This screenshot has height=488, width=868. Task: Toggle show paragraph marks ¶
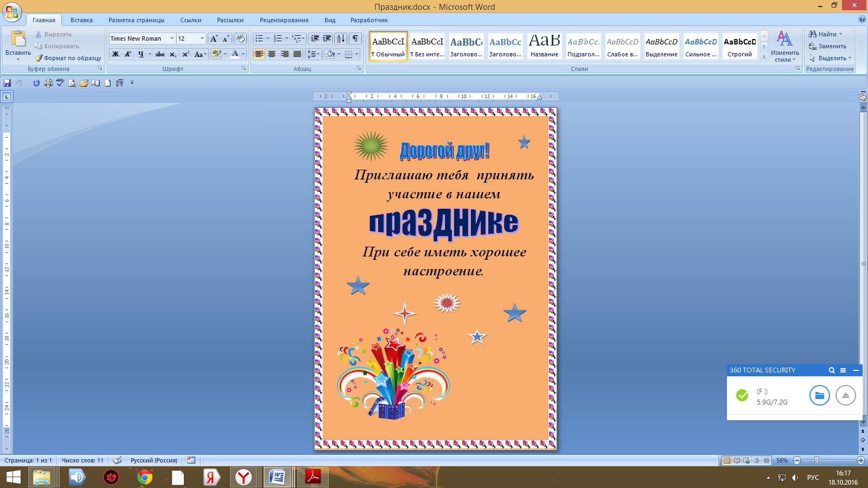tap(355, 38)
